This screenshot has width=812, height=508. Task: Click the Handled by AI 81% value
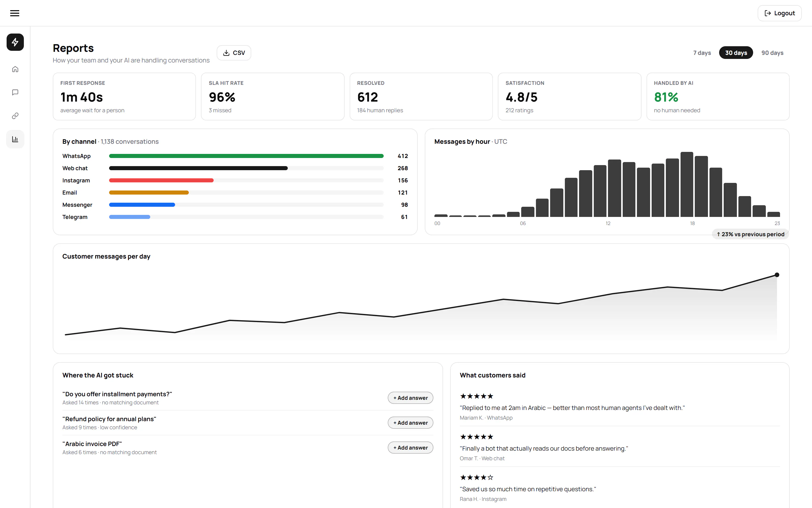click(x=666, y=97)
